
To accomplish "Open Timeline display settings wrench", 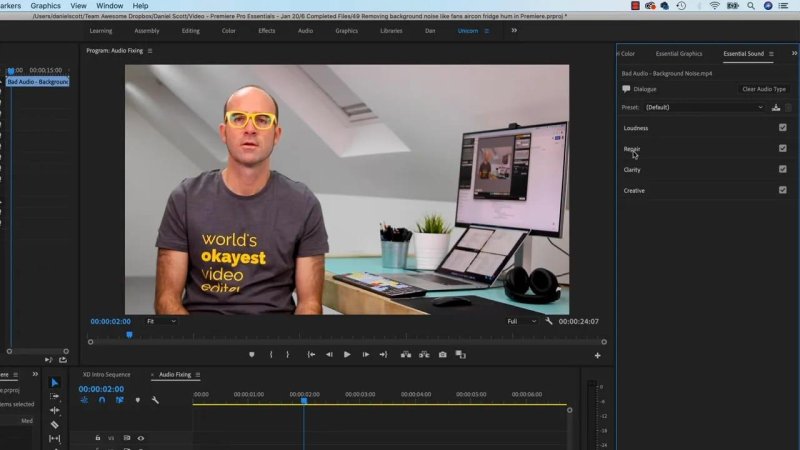I will coord(155,401).
